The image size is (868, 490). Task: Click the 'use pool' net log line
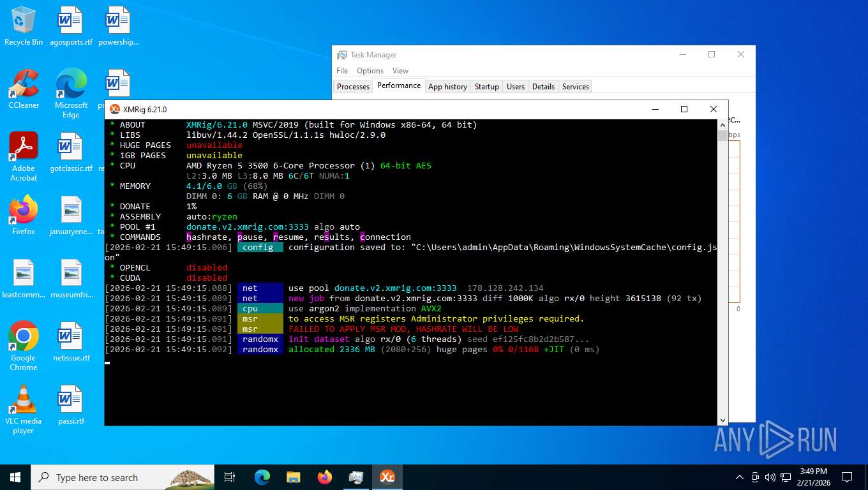[416, 288]
